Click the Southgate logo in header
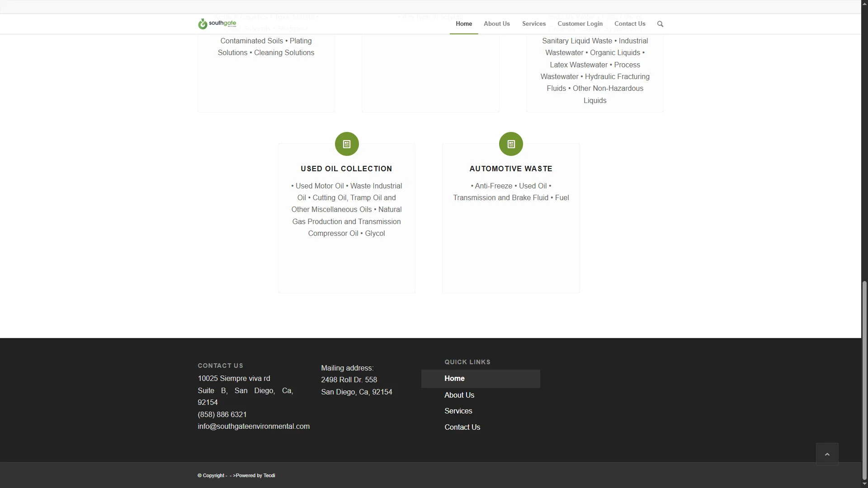Screen dimensions: 868x488 coord(217,23)
